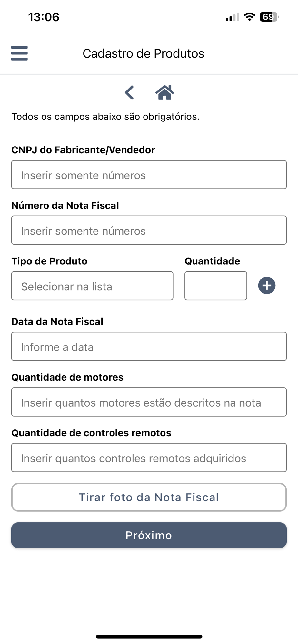Viewport: 298px width, 644px height.
Task: Select the Quantidade de motores field
Action: point(149,402)
